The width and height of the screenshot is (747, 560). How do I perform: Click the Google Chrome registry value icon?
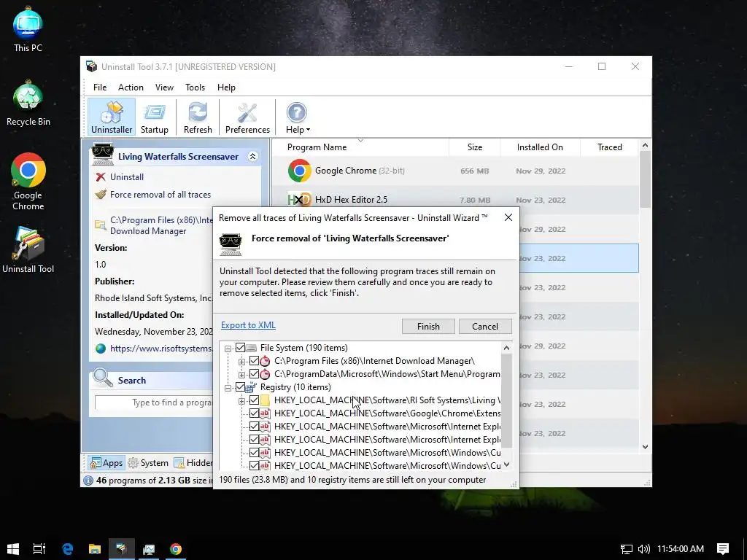(265, 413)
